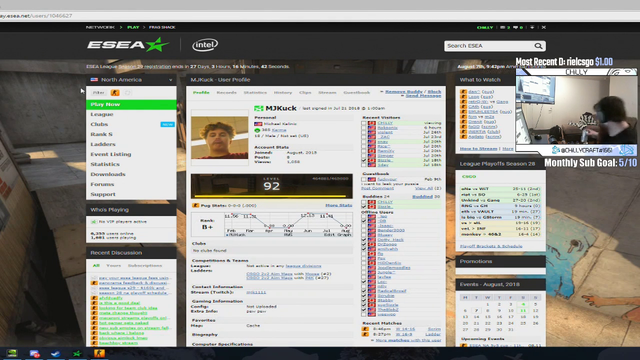Click the Send Message link
Viewport: 640px width, 360px height.
point(423,96)
